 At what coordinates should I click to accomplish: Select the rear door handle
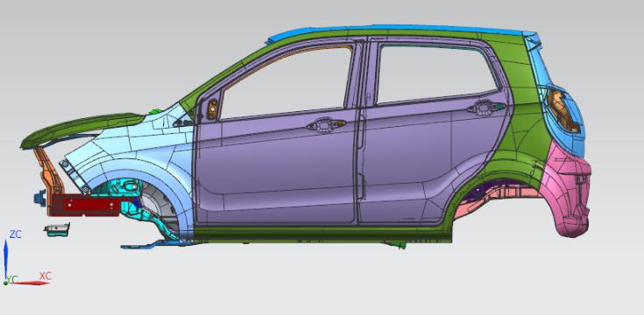pyautogui.click(x=486, y=108)
